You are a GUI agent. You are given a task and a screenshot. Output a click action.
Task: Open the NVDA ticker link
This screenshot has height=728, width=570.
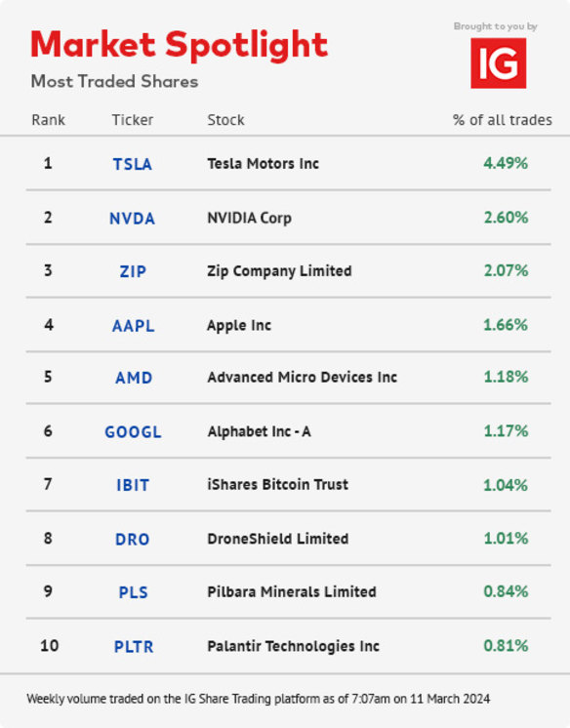coord(133,219)
